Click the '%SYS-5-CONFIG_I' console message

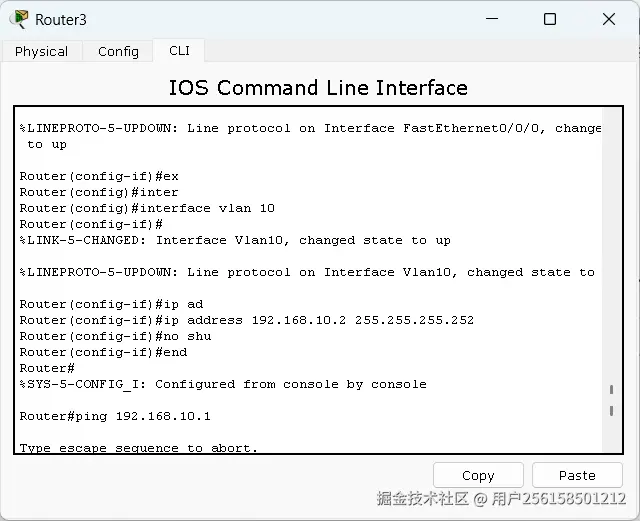pyautogui.click(x=222, y=384)
